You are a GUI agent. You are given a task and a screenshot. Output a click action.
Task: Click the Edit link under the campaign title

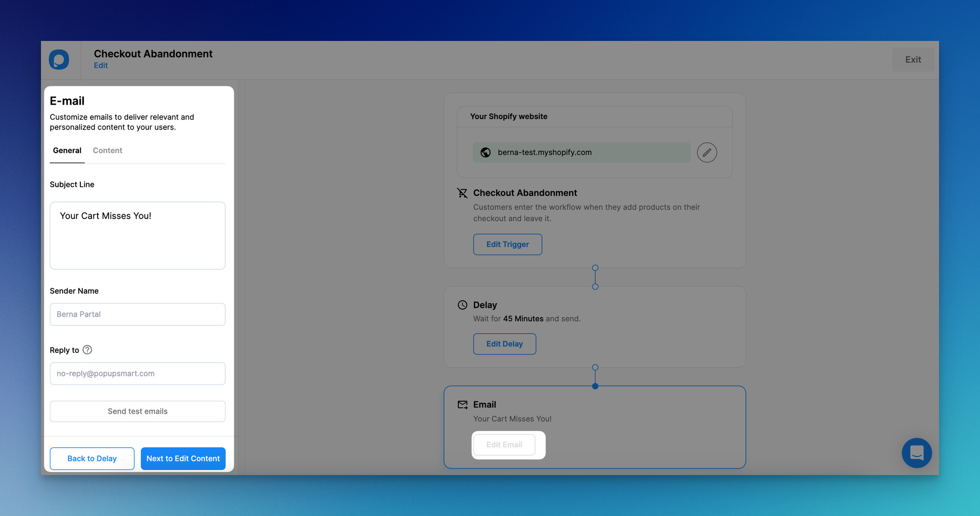tap(100, 66)
